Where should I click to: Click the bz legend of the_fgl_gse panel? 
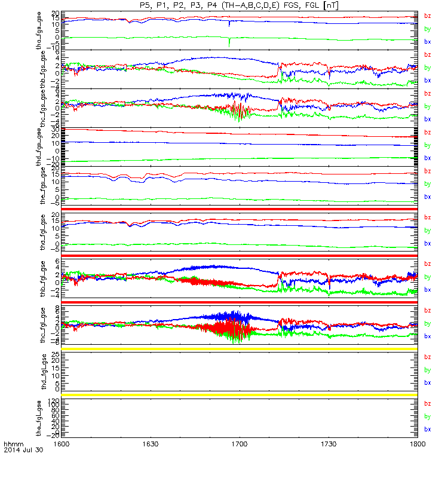point(428,404)
